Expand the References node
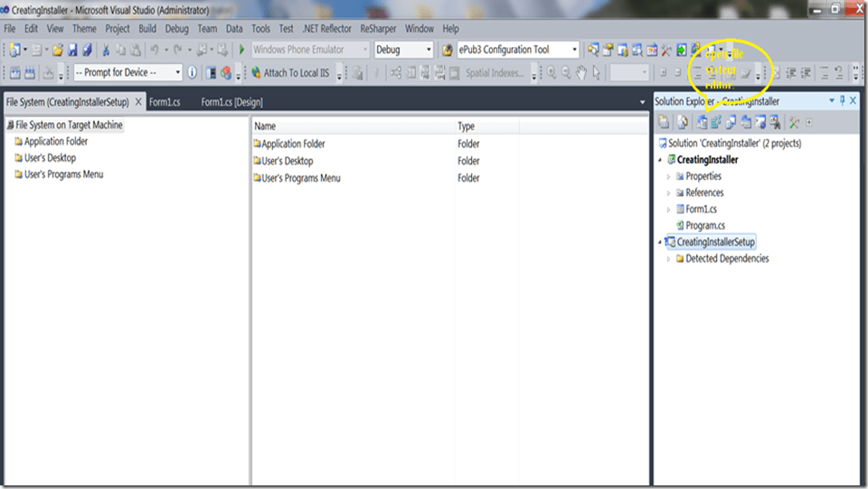The height and width of the screenshot is (489, 868). (669, 193)
